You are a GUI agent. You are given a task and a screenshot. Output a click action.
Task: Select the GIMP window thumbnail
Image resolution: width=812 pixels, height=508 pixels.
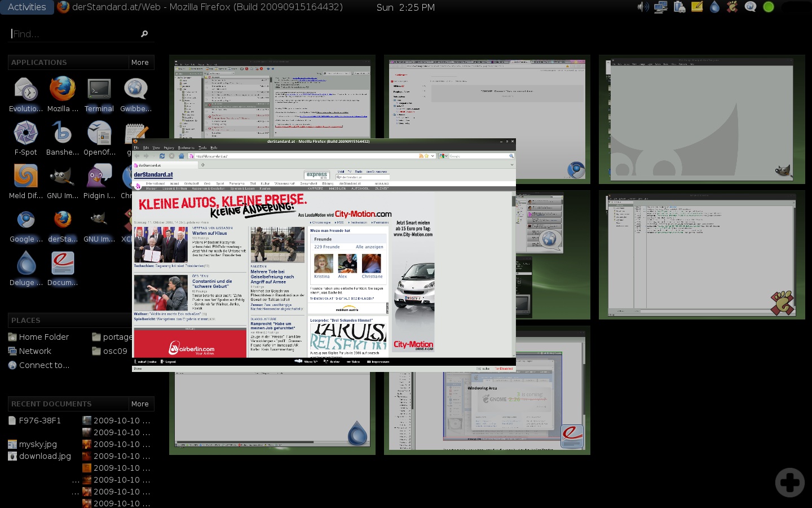point(701,119)
